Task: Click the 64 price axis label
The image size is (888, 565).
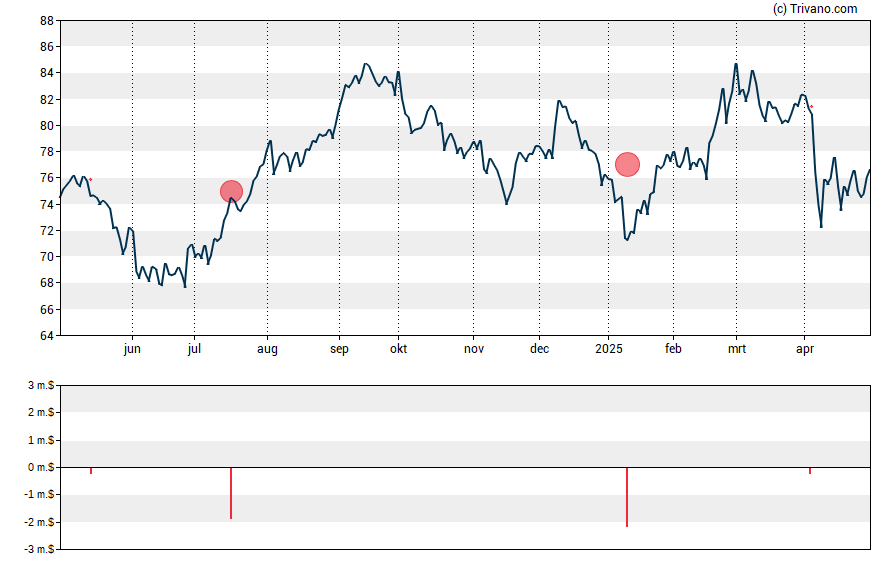Action: tap(46, 335)
